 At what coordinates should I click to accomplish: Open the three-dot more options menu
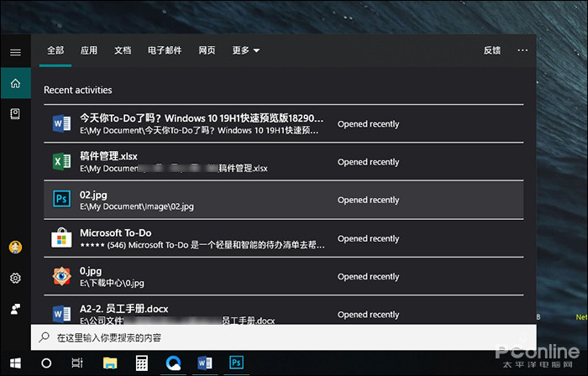(522, 50)
